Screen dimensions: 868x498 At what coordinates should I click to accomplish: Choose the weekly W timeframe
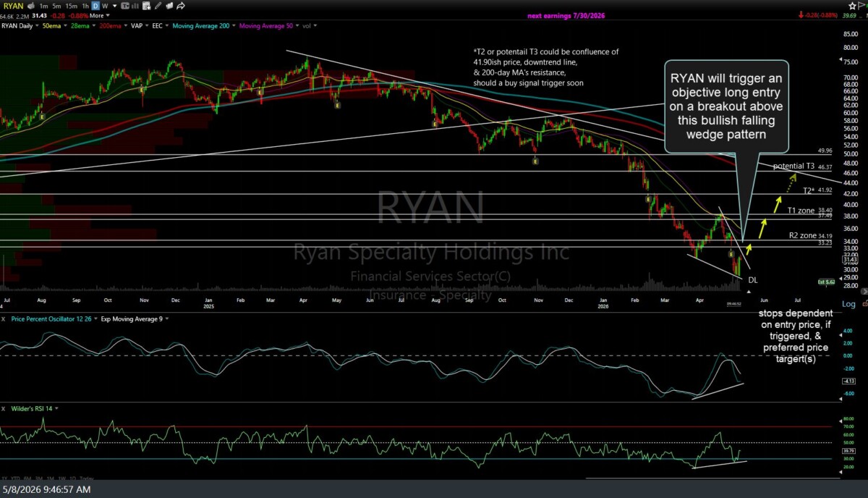(105, 6)
